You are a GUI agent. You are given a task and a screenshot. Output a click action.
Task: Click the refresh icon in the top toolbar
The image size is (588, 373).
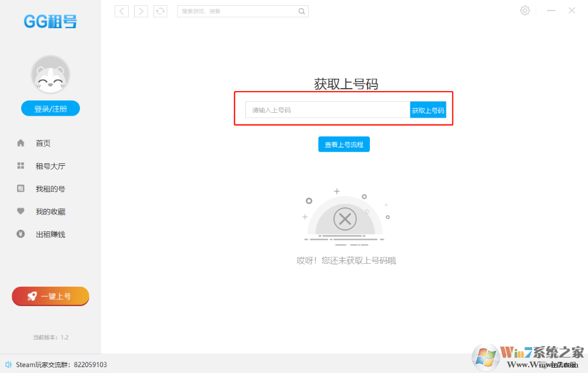[160, 11]
